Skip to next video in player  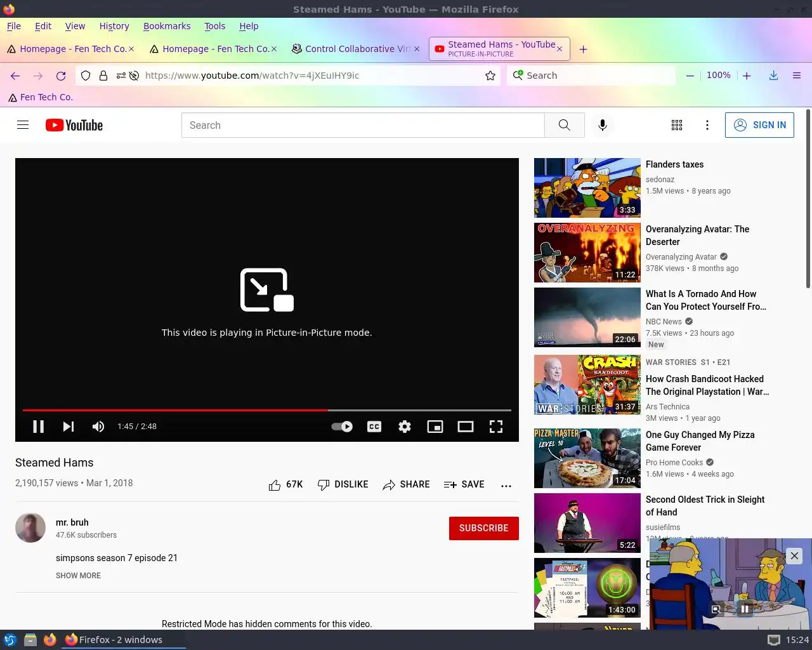click(x=69, y=427)
